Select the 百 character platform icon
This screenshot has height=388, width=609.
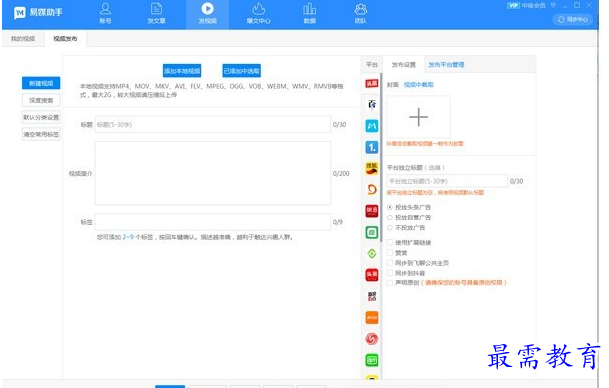372,104
